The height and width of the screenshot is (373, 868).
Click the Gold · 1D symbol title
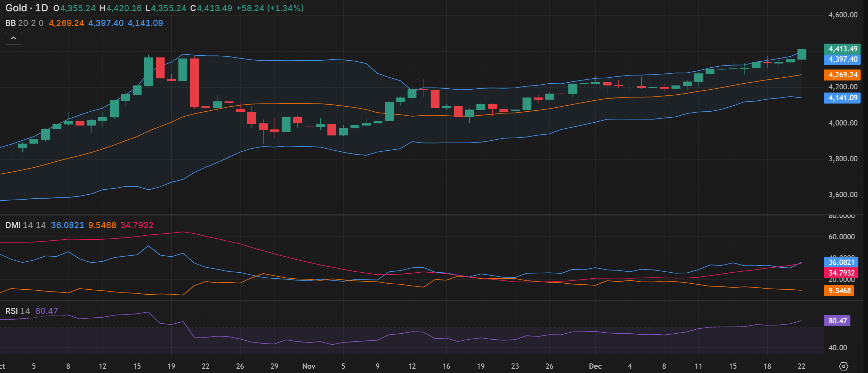click(x=27, y=8)
